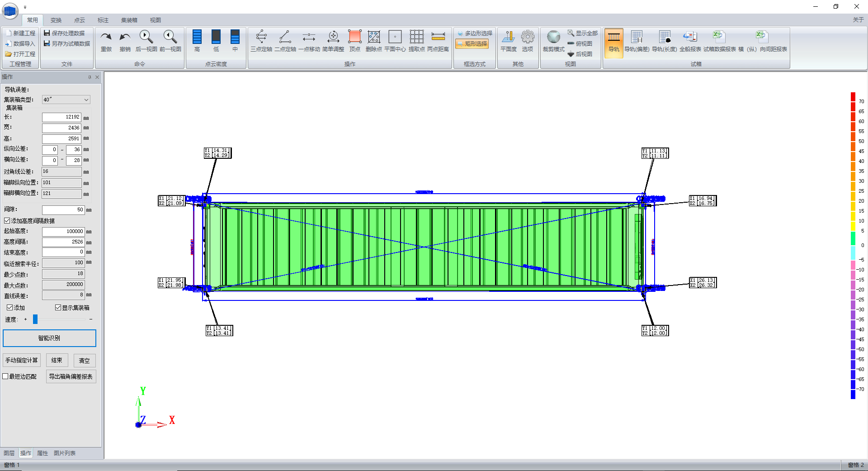Click the 速度 slider handle
868x471 pixels.
click(35, 319)
